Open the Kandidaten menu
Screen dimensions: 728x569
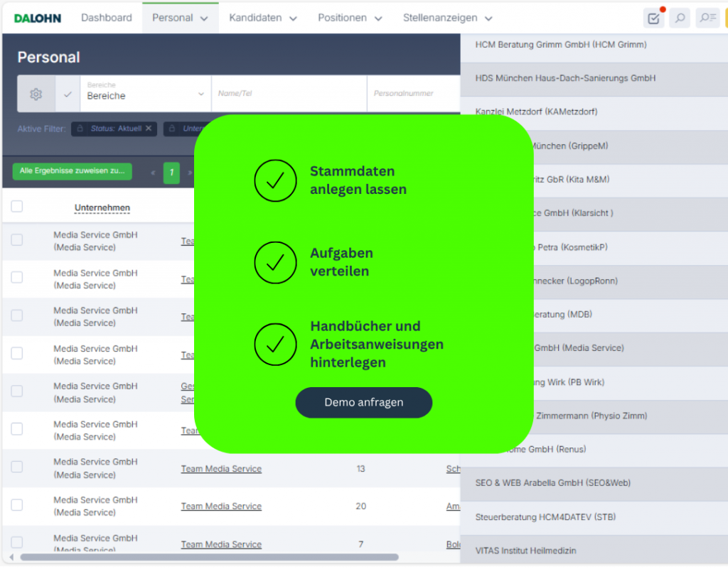(262, 18)
